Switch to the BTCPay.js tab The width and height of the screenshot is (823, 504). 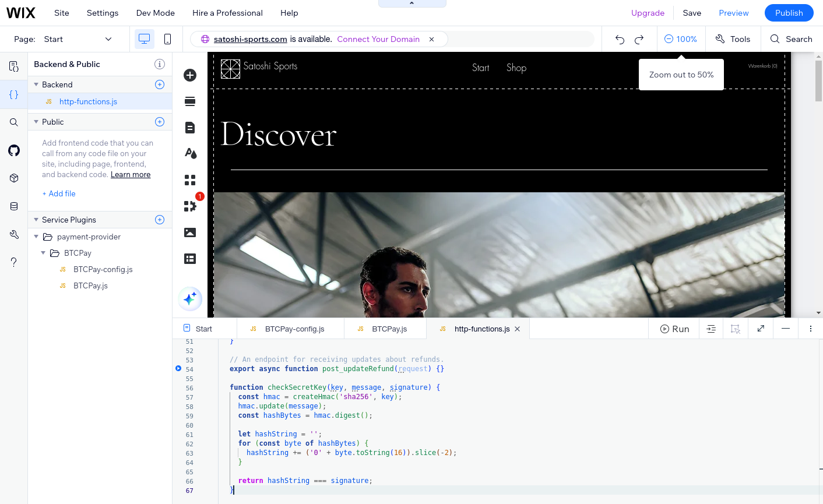390,328
